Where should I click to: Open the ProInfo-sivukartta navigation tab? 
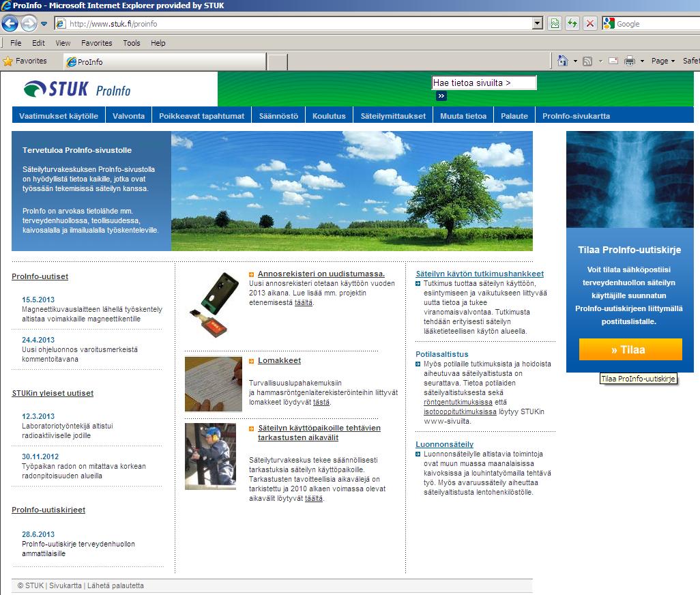coord(576,116)
